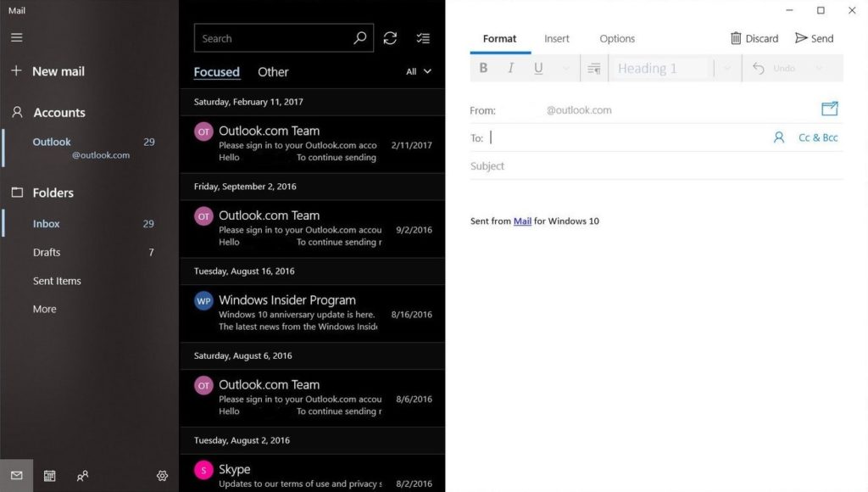
Task: Toggle italic formatting
Action: (510, 68)
